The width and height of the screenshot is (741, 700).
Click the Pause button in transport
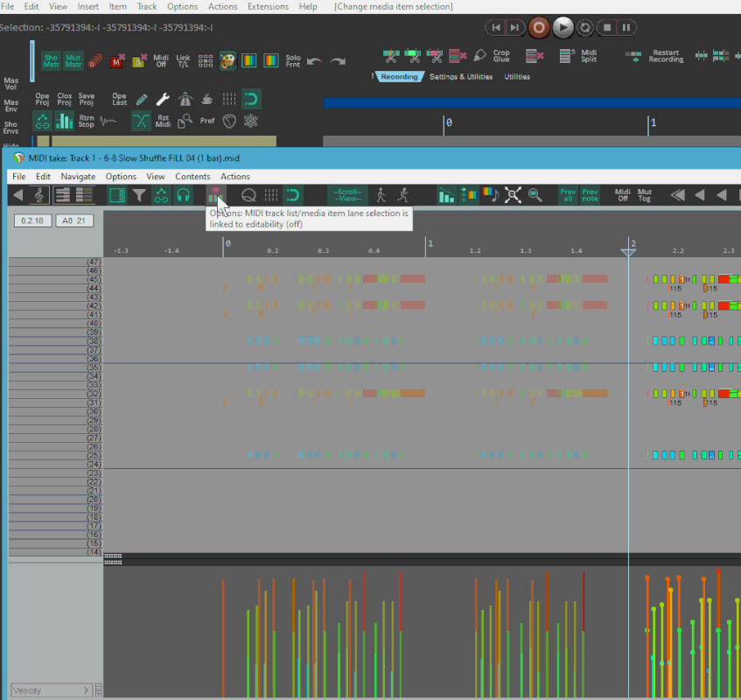tap(626, 27)
